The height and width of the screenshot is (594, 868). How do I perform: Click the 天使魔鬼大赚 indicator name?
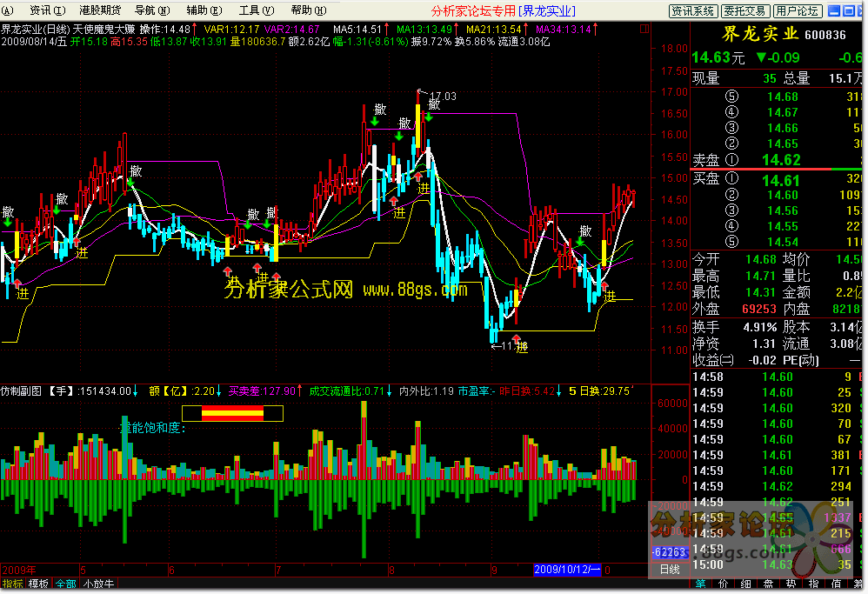click(104, 30)
